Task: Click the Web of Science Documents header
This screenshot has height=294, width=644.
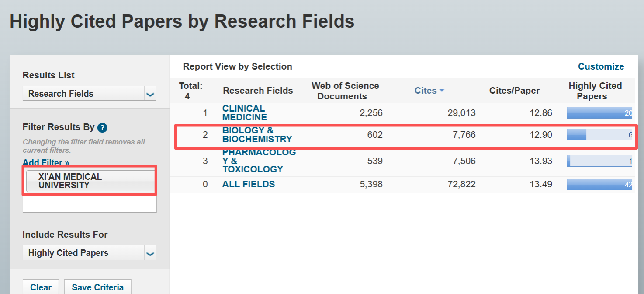Action: [x=345, y=91]
